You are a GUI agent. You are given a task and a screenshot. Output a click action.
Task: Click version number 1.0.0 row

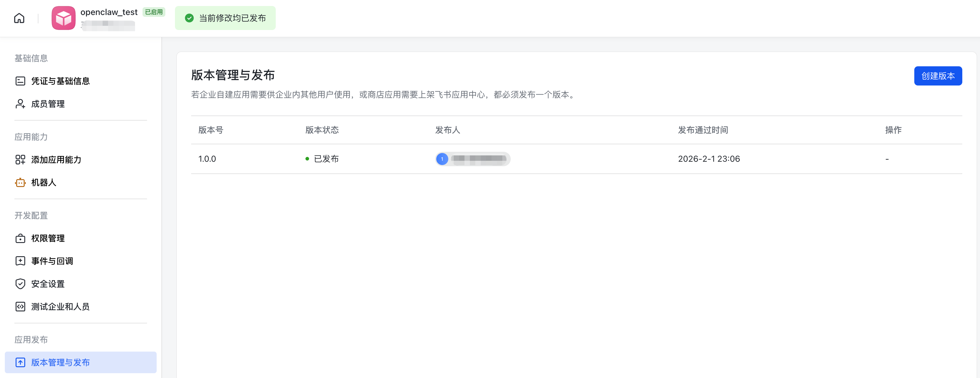pos(207,159)
